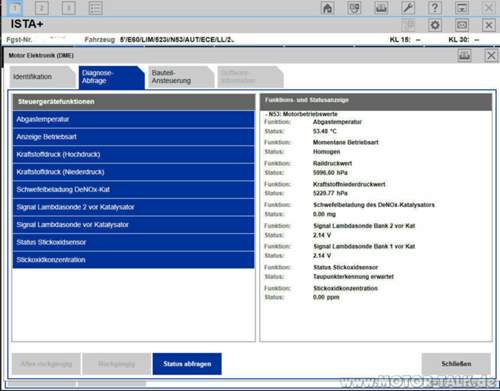Select Schwefelbeladung DeNOx-Kat row
Viewport: 500px width, 391px height.
133,190
